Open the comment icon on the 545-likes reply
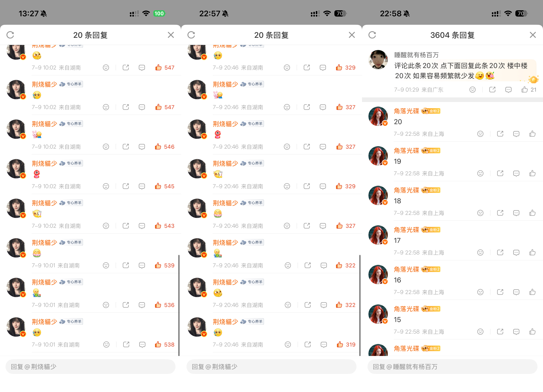Image resolution: width=543 pixels, height=392 pixels. pos(142,186)
